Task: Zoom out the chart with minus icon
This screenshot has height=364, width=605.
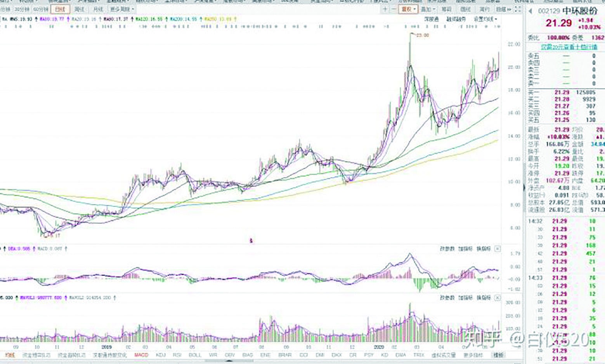Action: [394, 9]
